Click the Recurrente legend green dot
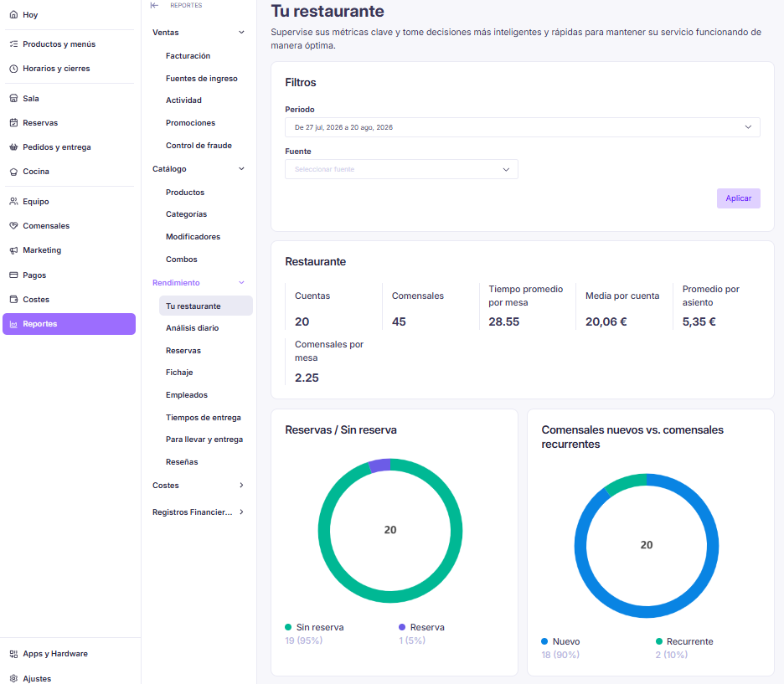Screen dimensions: 784x684 pyautogui.click(x=659, y=641)
